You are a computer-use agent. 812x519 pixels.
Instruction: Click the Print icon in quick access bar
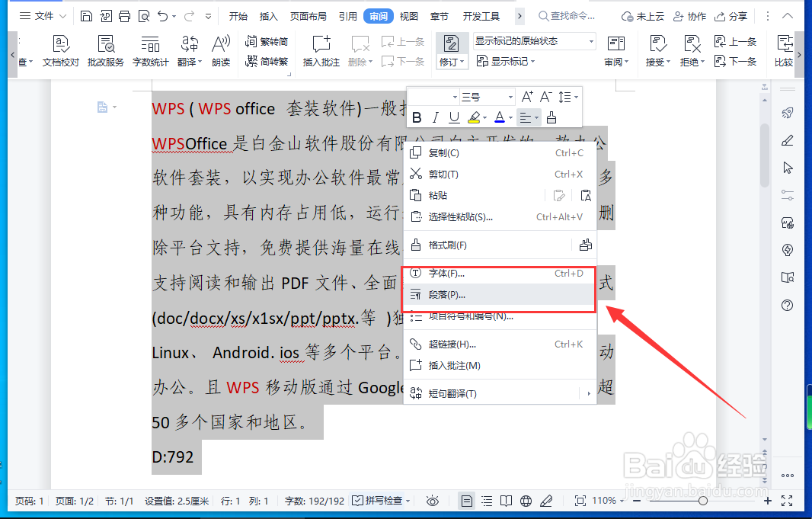[x=124, y=16]
